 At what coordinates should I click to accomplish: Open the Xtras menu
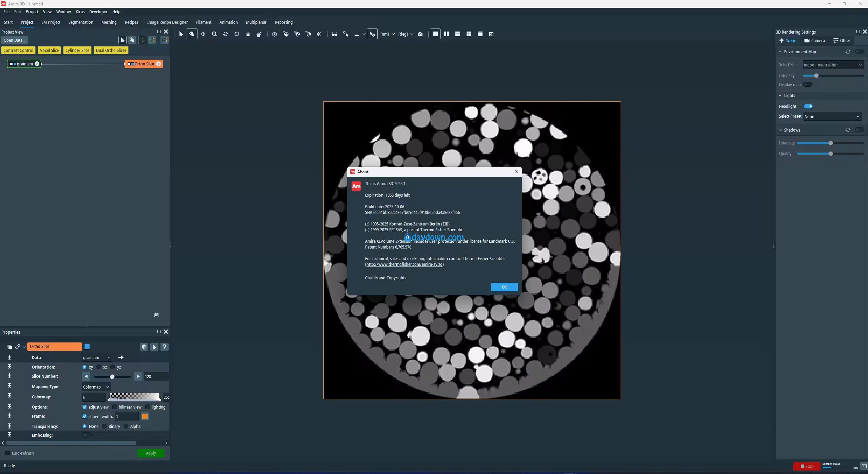pyautogui.click(x=80, y=12)
